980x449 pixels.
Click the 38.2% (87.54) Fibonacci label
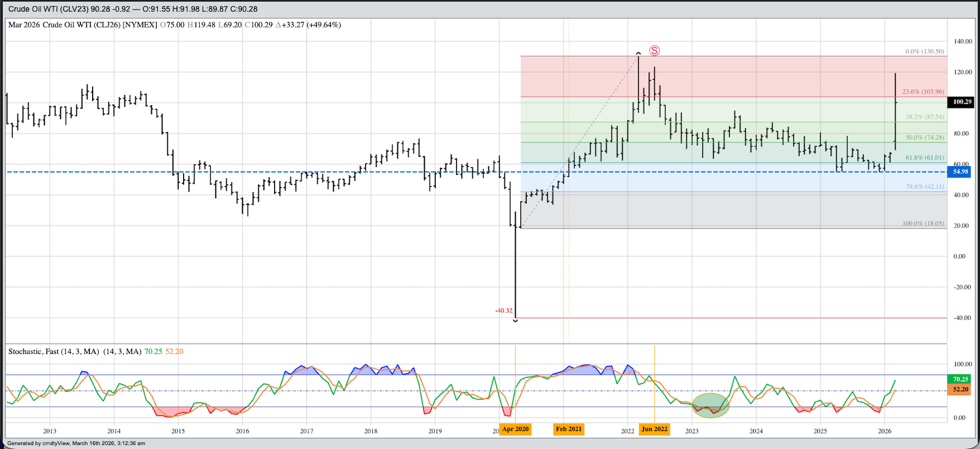pos(924,117)
